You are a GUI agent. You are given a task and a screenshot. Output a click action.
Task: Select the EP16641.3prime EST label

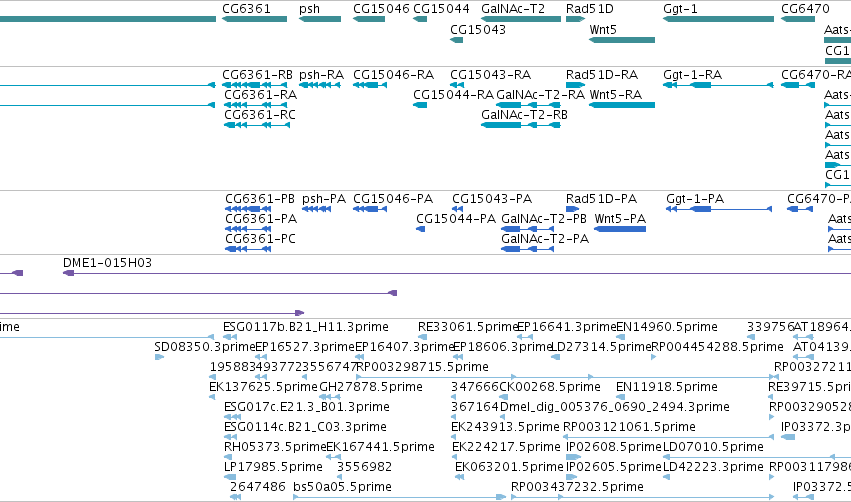tap(567, 327)
